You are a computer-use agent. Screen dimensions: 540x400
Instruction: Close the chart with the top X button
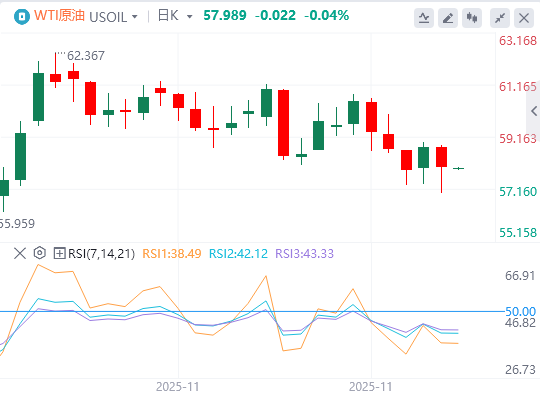[524, 18]
